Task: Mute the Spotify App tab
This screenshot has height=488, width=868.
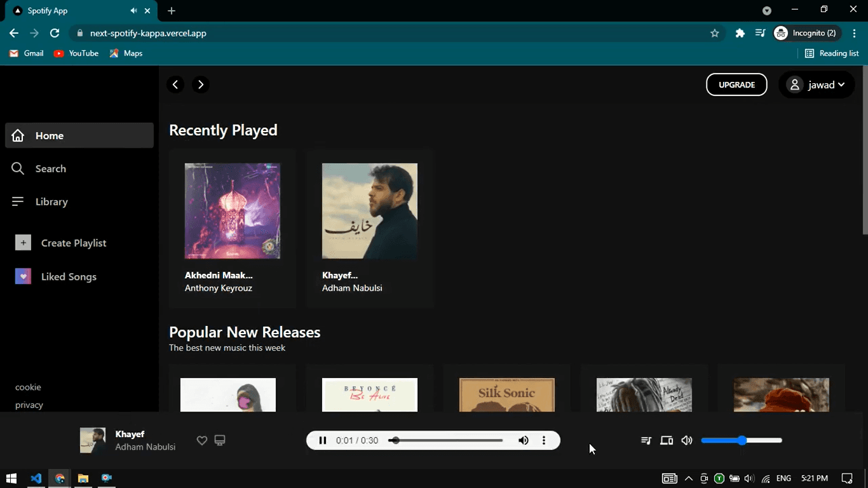Action: (133, 11)
